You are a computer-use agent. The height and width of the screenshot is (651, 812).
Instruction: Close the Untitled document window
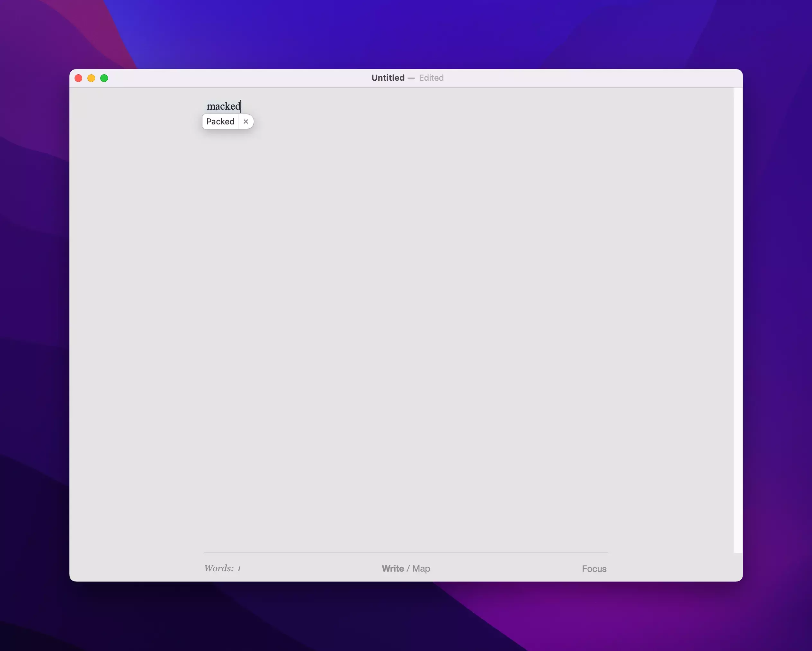click(x=78, y=78)
